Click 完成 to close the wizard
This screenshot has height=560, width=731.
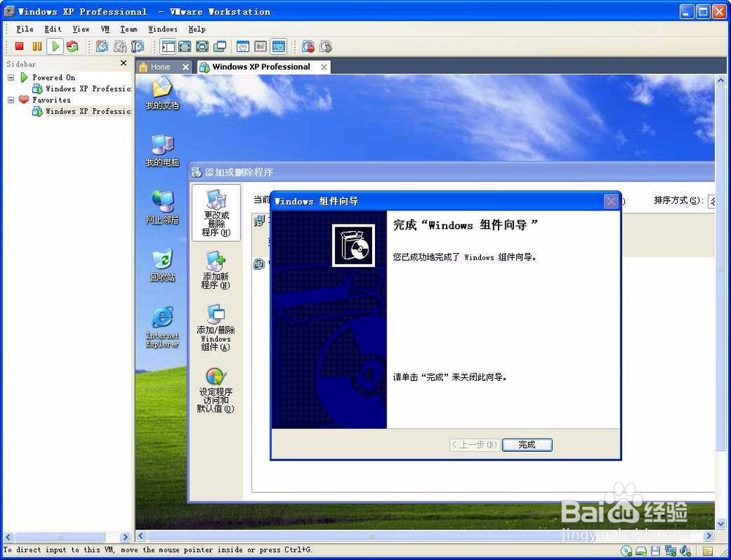(527, 444)
